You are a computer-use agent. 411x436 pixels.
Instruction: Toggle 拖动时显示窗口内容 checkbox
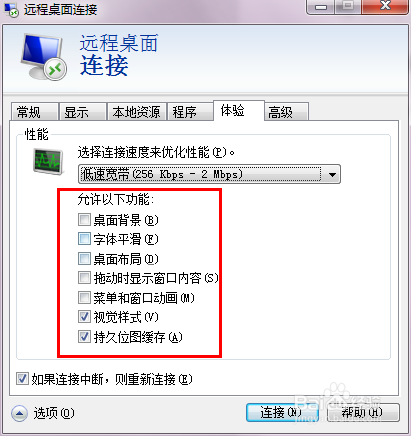click(x=84, y=278)
